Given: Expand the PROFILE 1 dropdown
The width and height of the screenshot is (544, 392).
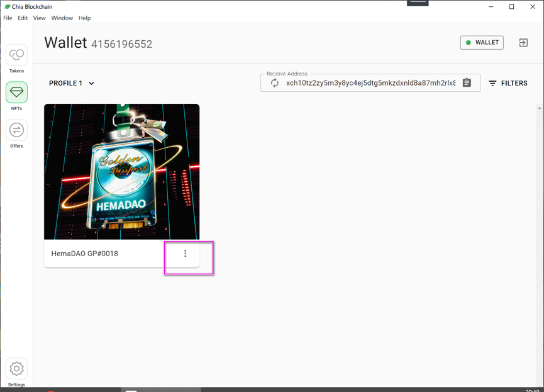Looking at the screenshot, I should click(72, 83).
